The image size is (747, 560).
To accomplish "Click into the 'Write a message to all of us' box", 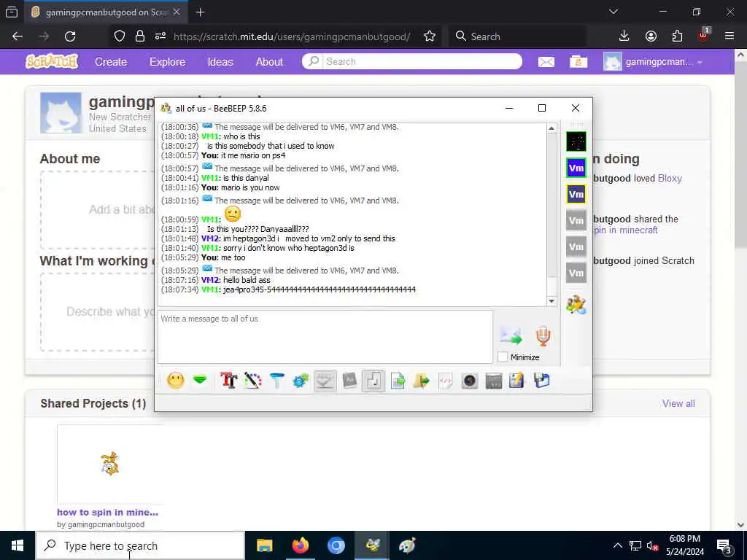I will [x=325, y=337].
